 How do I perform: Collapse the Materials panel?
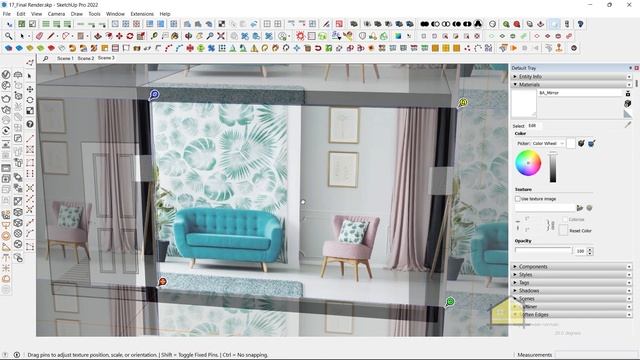(571, 84)
